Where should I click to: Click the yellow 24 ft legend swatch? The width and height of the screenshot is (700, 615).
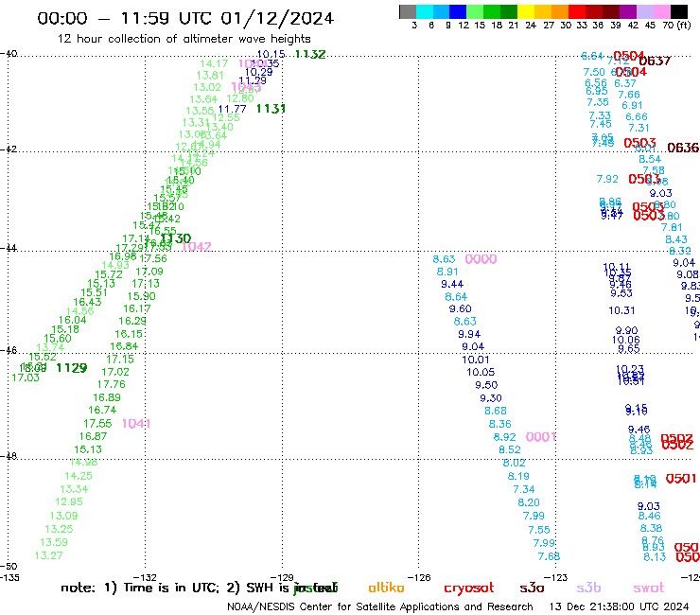coord(526,11)
